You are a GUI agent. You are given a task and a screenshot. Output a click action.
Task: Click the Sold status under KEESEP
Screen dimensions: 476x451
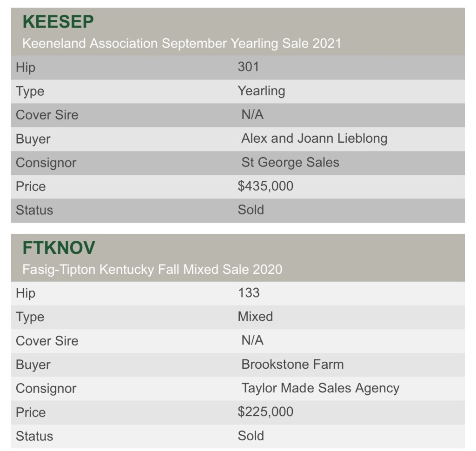coord(251,210)
